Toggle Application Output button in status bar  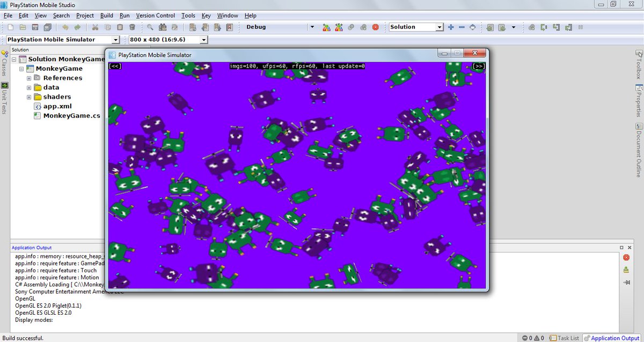coord(612,338)
